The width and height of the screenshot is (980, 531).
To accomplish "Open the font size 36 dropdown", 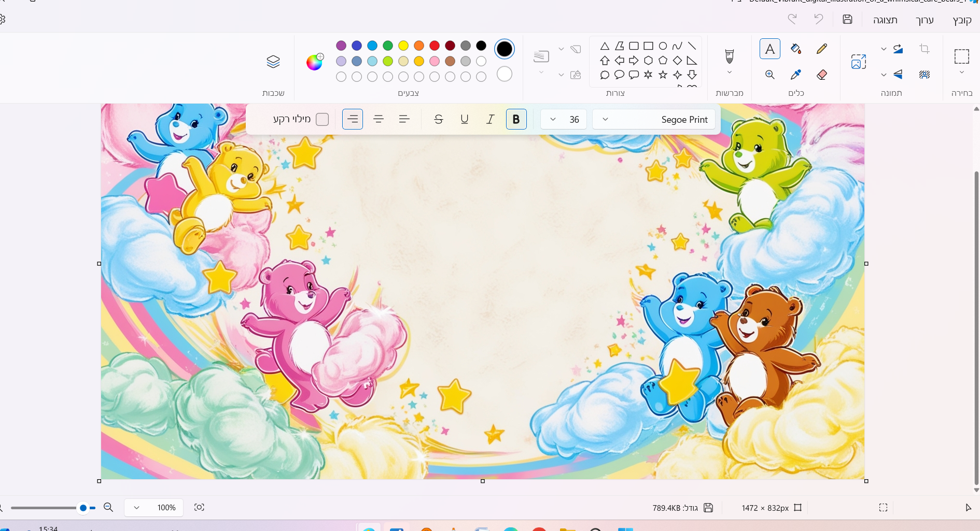I will click(564, 119).
